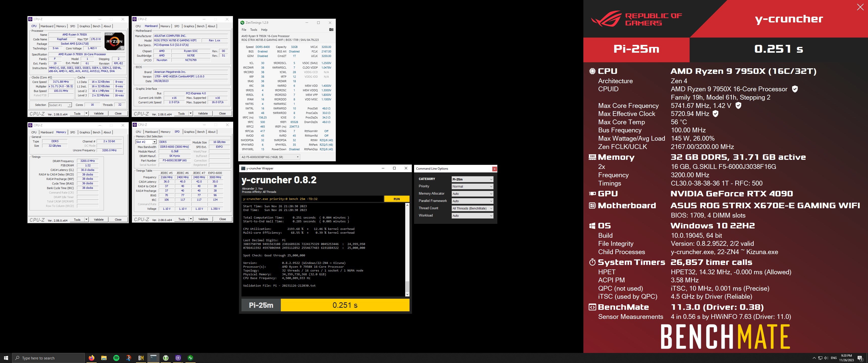
Task: Click the CPU chip icon in BenchMate panel
Action: pyautogui.click(x=592, y=71)
